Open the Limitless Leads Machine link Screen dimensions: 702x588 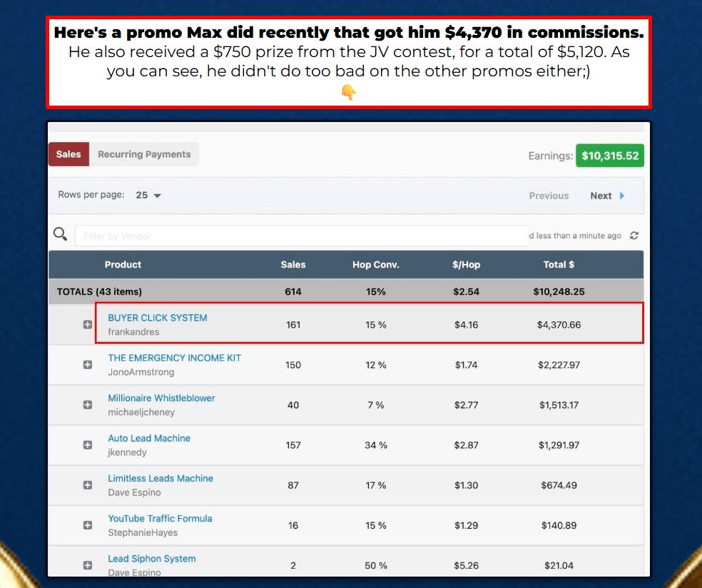(x=161, y=478)
